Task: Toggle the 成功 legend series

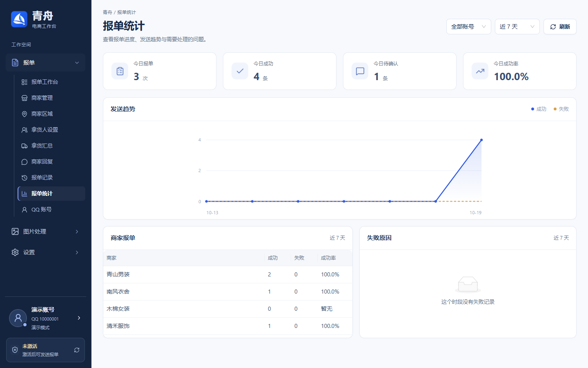Action: pyautogui.click(x=539, y=109)
